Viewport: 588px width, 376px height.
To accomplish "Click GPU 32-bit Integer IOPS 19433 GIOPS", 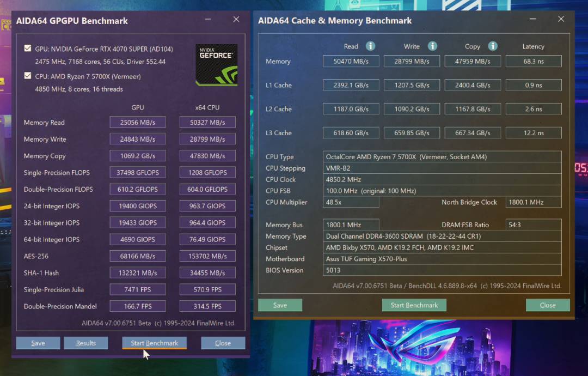I will [138, 222].
